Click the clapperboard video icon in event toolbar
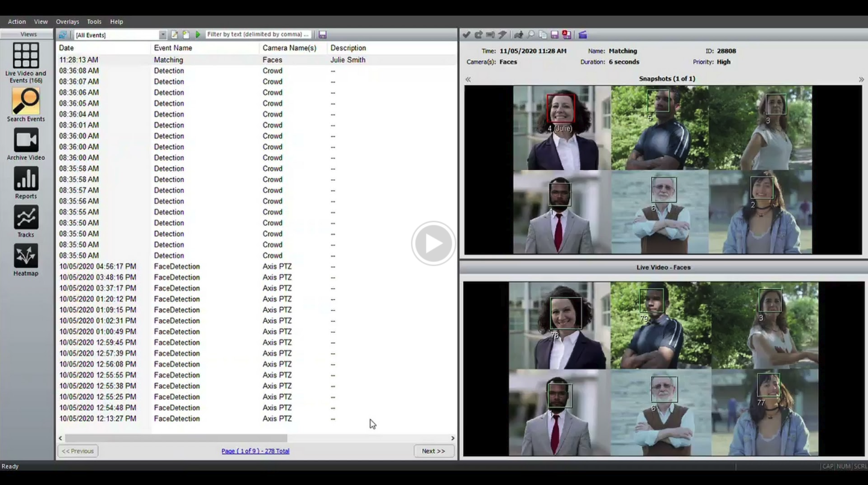The width and height of the screenshot is (868, 485). 582,35
